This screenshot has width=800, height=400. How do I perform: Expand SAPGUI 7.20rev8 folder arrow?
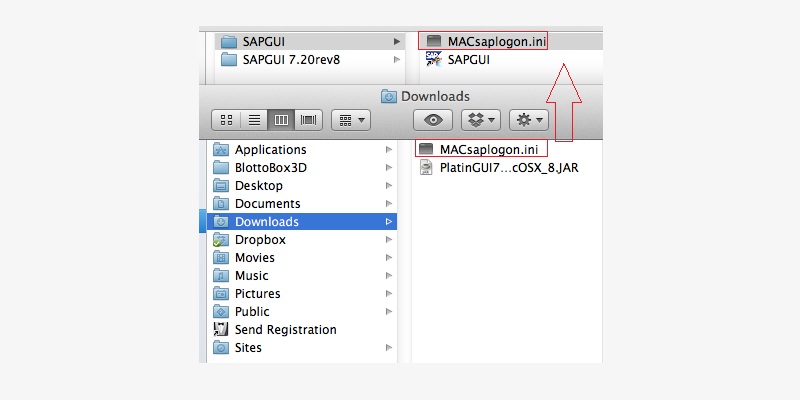tap(396, 60)
